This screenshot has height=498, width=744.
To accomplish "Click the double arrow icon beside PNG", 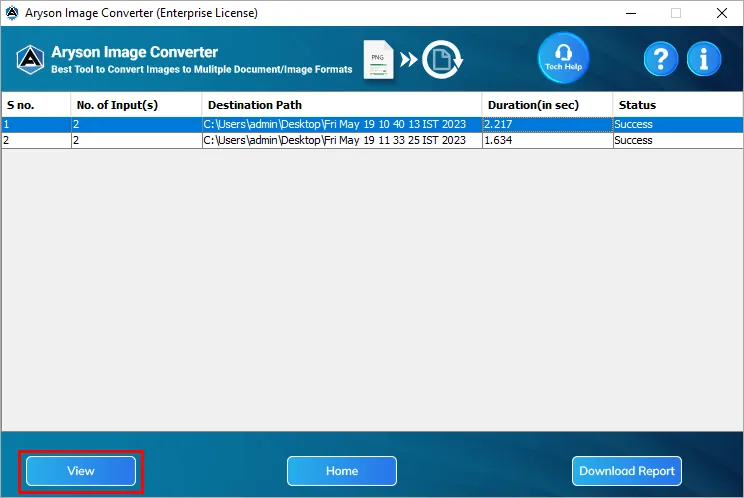I will tap(408, 60).
